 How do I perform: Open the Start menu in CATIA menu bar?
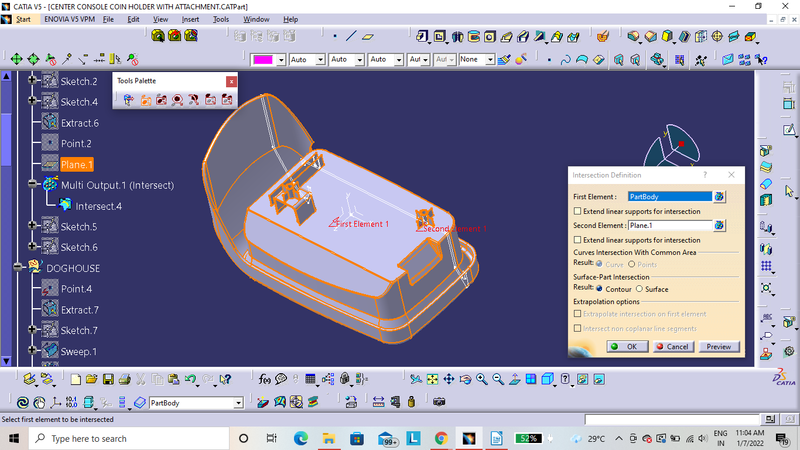[23, 19]
